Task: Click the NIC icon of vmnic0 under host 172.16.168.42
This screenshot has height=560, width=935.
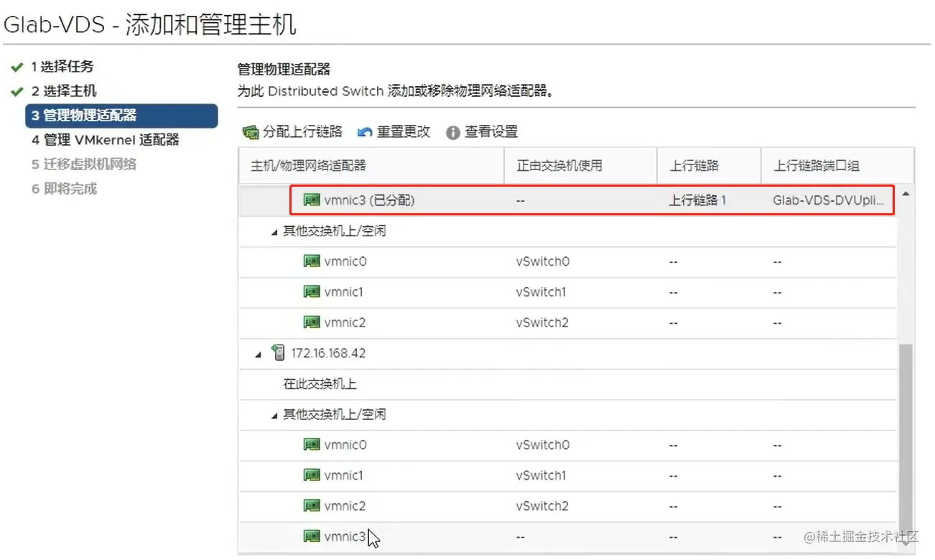Action: pyautogui.click(x=312, y=444)
